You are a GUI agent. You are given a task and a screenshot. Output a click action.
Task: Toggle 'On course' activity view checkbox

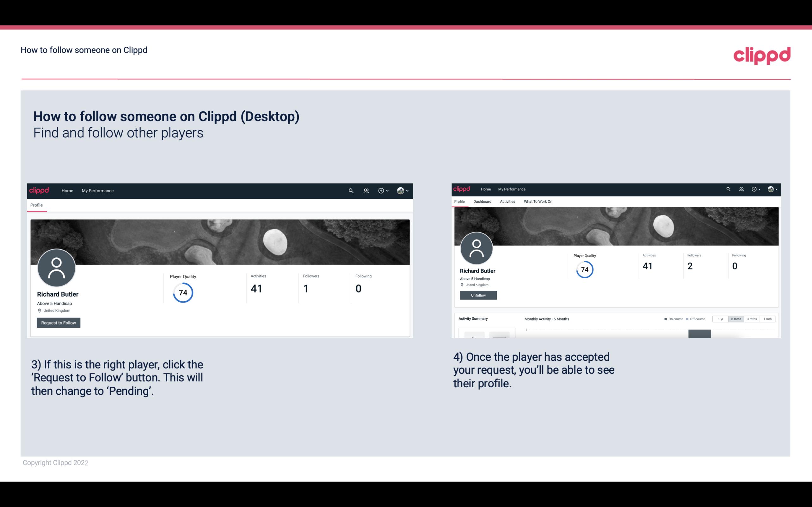tap(666, 319)
